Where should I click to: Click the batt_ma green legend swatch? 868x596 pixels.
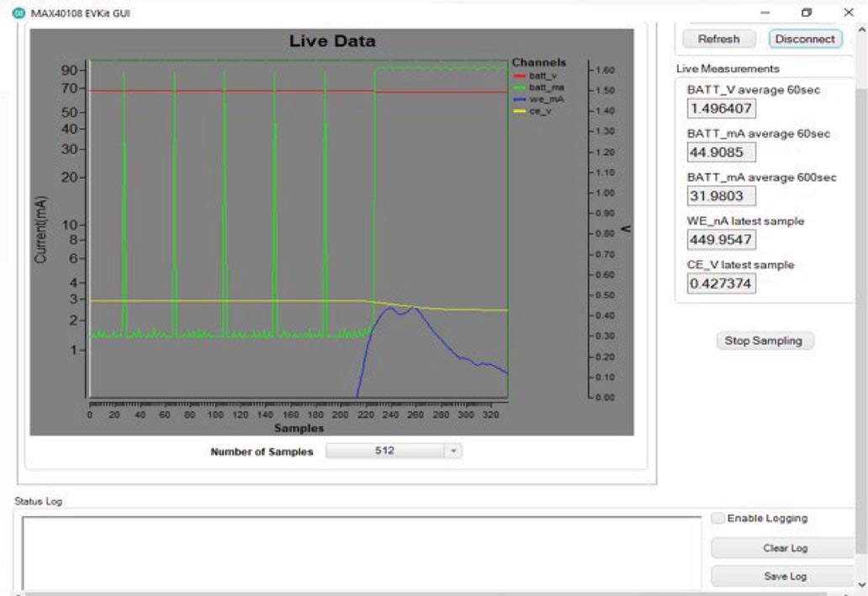tap(519, 87)
